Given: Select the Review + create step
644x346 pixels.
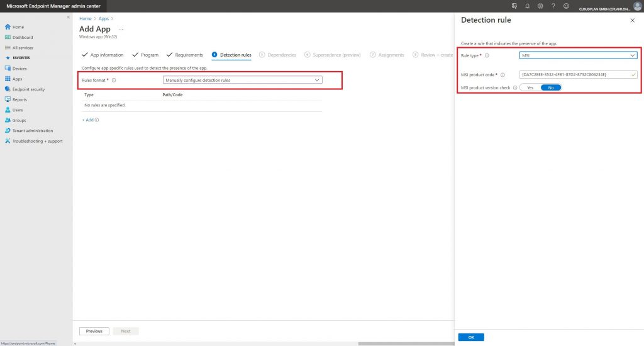Looking at the screenshot, I should tap(433, 55).
